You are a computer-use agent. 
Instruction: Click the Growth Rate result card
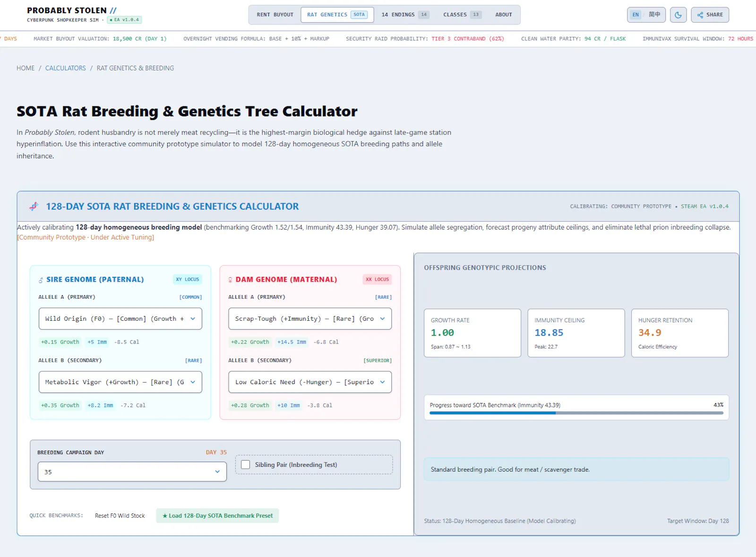(472, 333)
